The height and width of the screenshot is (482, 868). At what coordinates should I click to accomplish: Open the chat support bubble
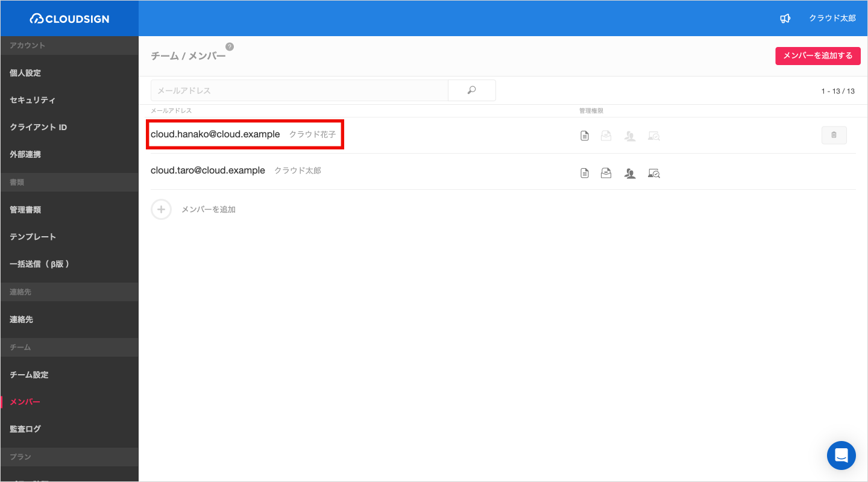(x=841, y=455)
